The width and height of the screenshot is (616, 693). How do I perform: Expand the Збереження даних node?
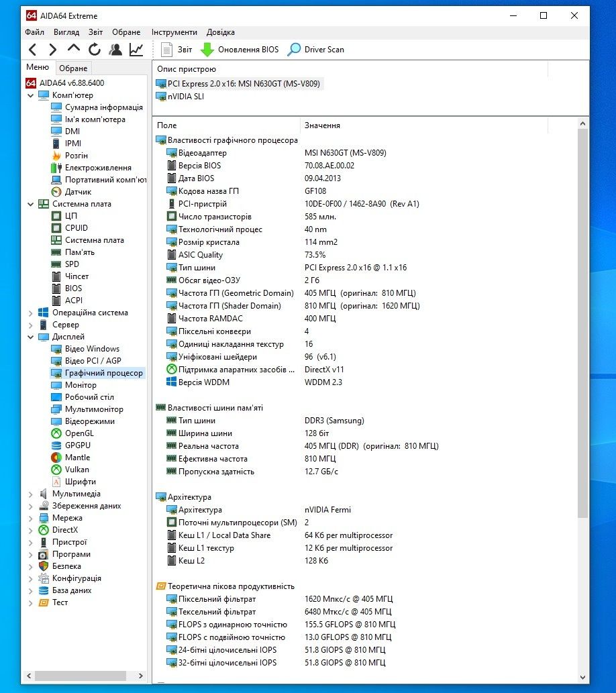click(30, 506)
